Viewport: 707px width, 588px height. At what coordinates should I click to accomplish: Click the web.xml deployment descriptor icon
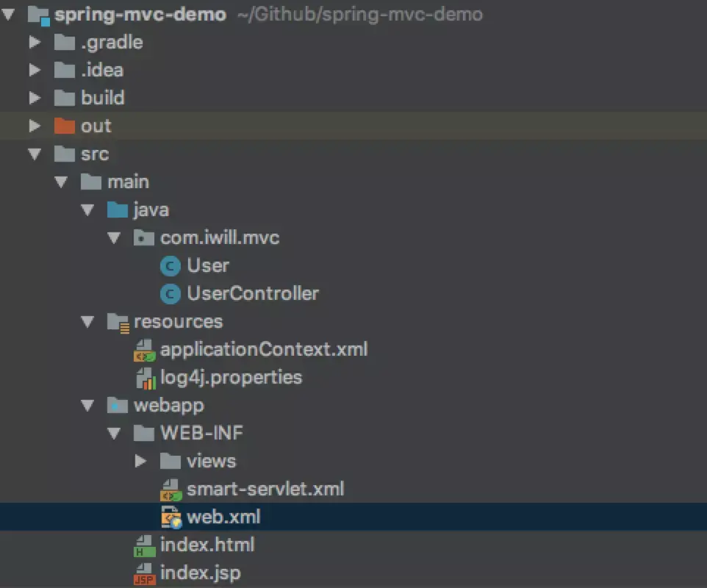pos(172,517)
